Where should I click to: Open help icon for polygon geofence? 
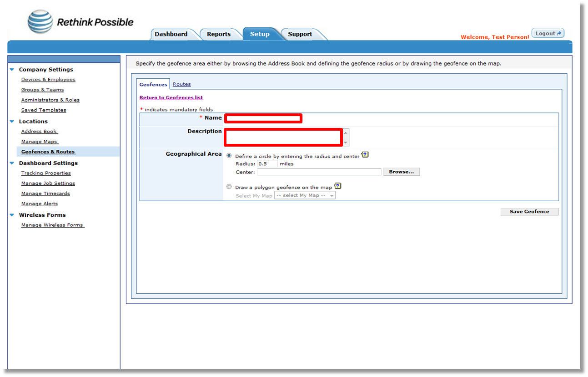[x=337, y=186]
